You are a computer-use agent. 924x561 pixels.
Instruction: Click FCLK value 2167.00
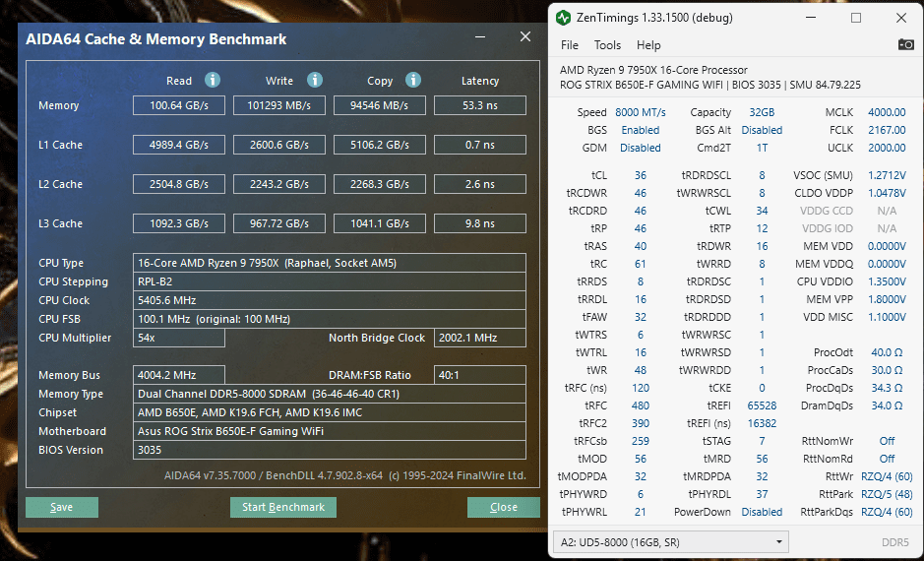(x=887, y=130)
